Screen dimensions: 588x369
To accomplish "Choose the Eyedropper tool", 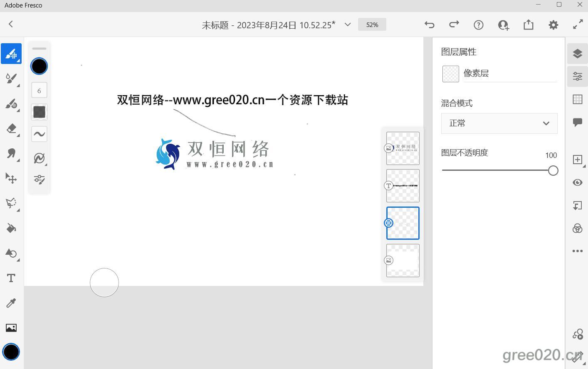I will pos(11,303).
